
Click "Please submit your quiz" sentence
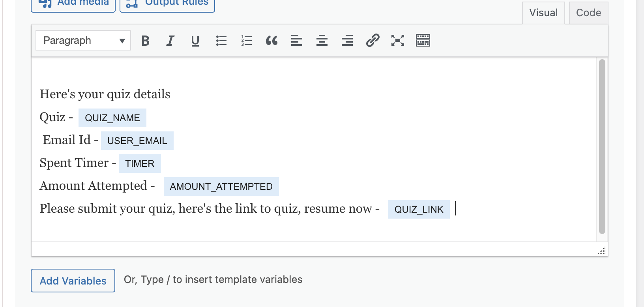210,209
